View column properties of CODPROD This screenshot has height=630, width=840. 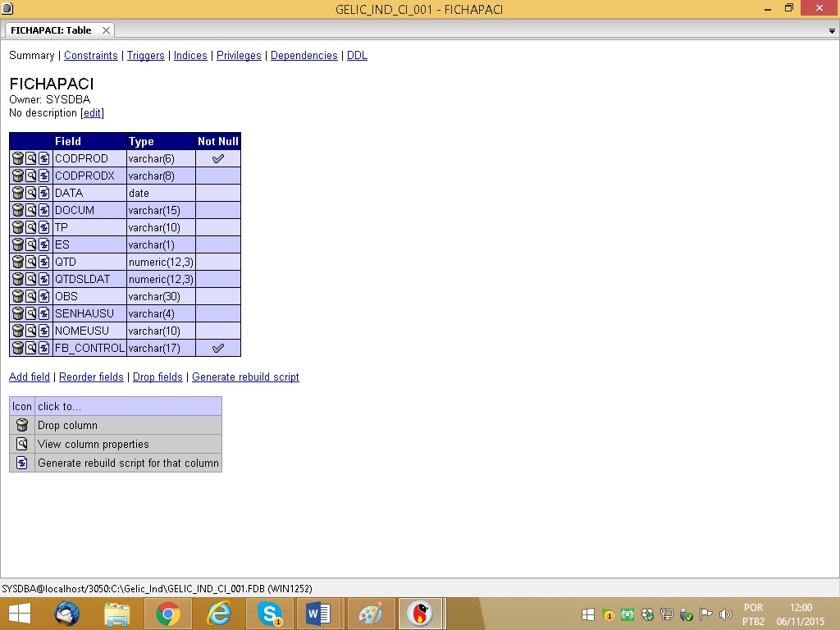[x=31, y=158]
